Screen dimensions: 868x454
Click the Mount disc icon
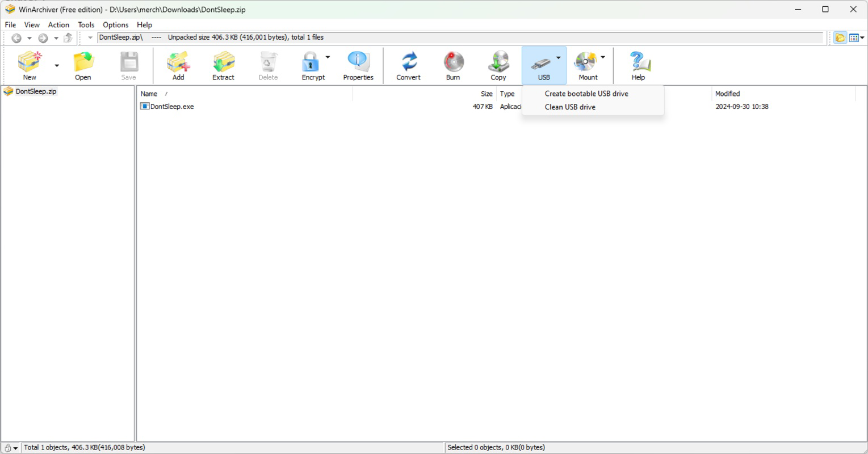point(585,61)
